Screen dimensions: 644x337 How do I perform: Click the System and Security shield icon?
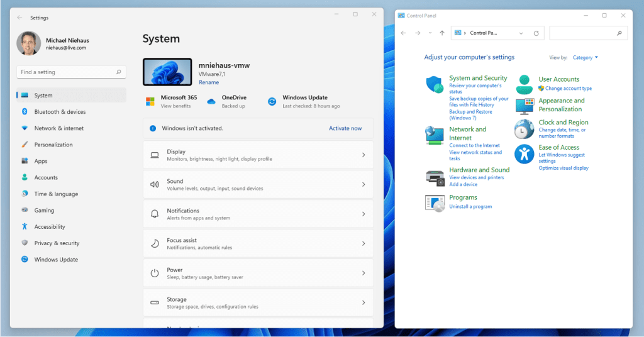[435, 85]
